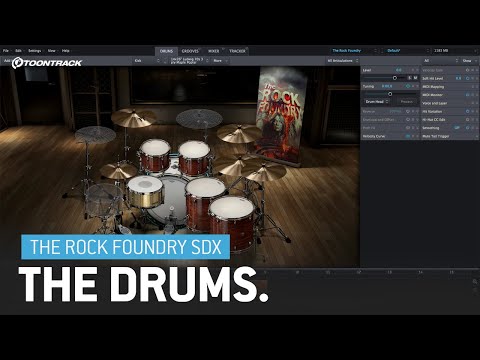This screenshot has height=360, width=480.
Task: Select the small splash cymbal by snare
Action: click(119, 171)
